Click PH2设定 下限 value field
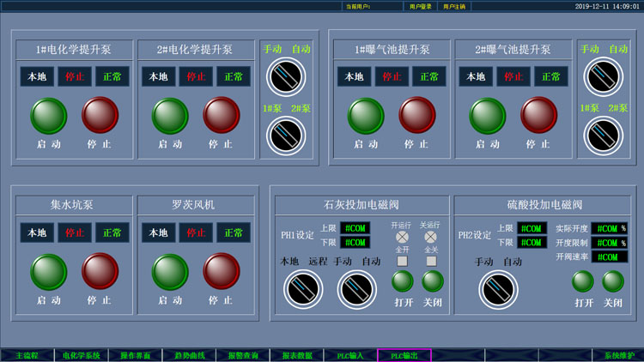 [532, 243]
